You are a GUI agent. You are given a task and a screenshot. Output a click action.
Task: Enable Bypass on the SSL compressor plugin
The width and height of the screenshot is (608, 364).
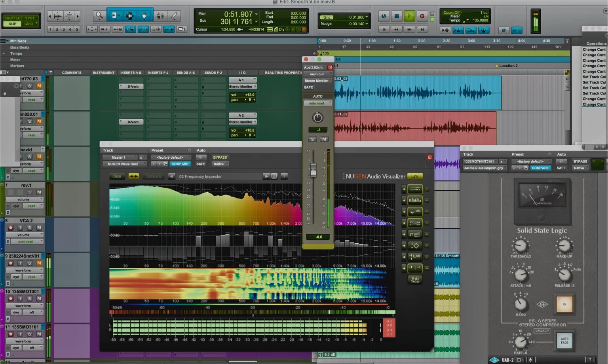click(x=580, y=161)
